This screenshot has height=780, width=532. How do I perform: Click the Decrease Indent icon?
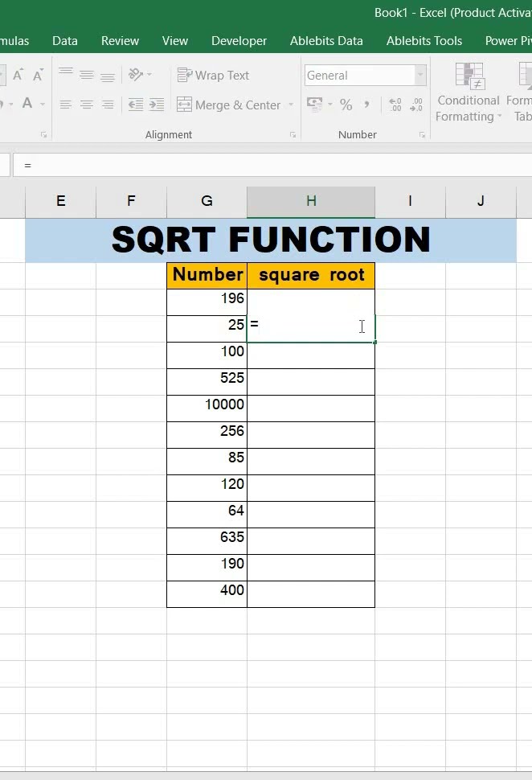(x=136, y=105)
